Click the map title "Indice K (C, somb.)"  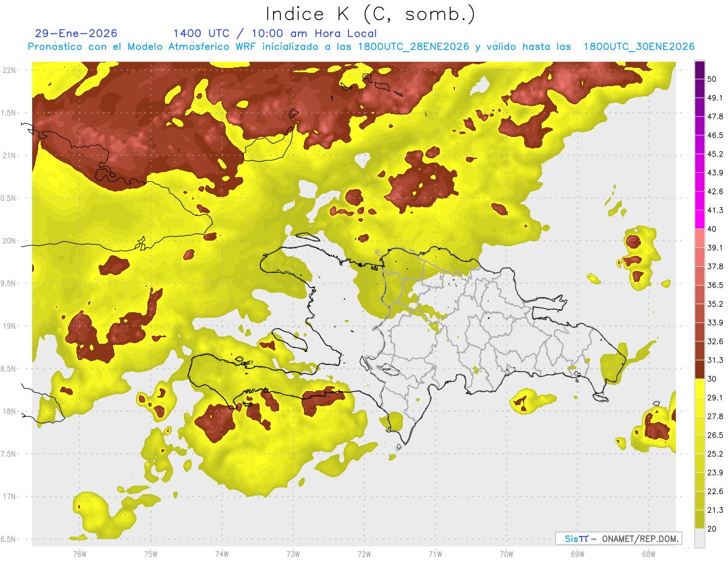click(371, 14)
